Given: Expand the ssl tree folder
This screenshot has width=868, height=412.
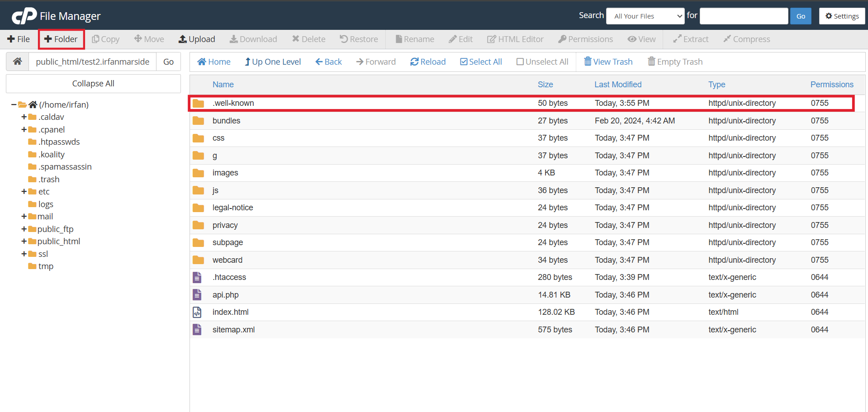Looking at the screenshot, I should tap(24, 254).
